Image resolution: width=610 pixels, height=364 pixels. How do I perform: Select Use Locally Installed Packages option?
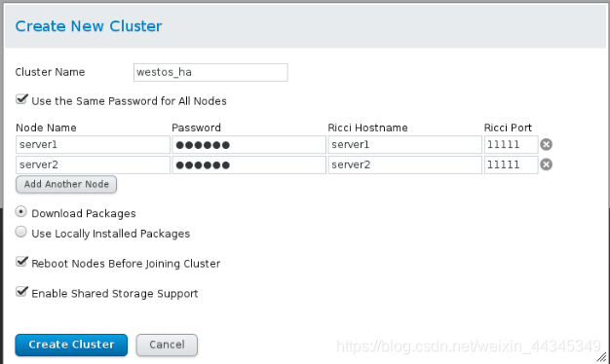click(21, 232)
